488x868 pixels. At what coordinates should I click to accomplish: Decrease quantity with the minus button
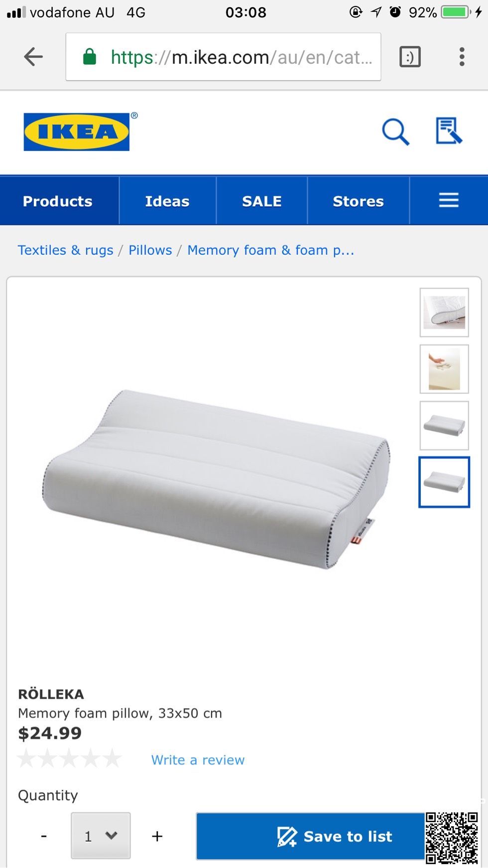[44, 836]
